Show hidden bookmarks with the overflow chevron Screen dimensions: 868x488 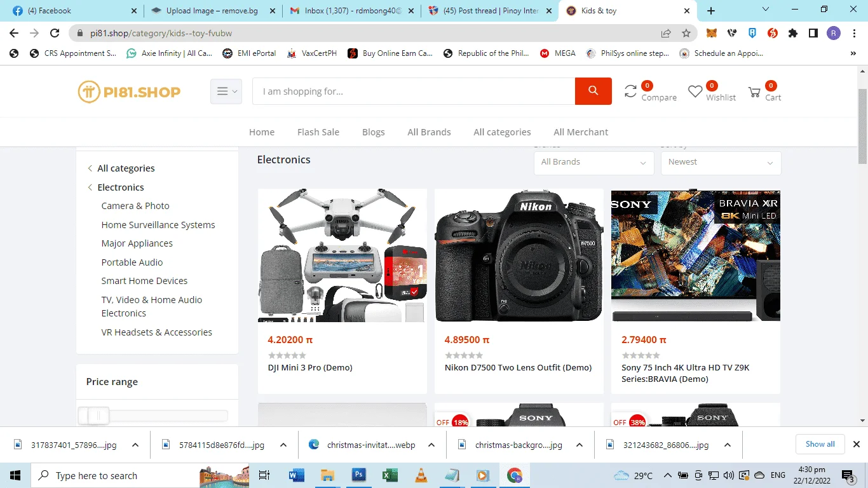point(853,53)
